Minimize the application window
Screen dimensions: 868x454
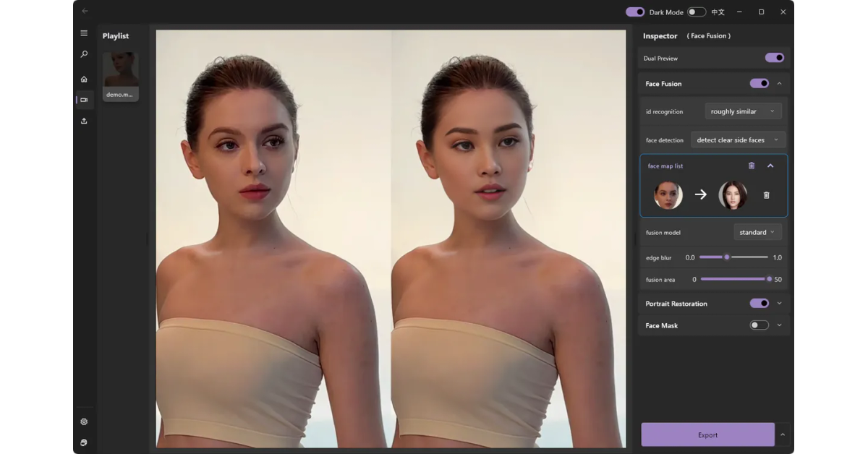pos(739,12)
